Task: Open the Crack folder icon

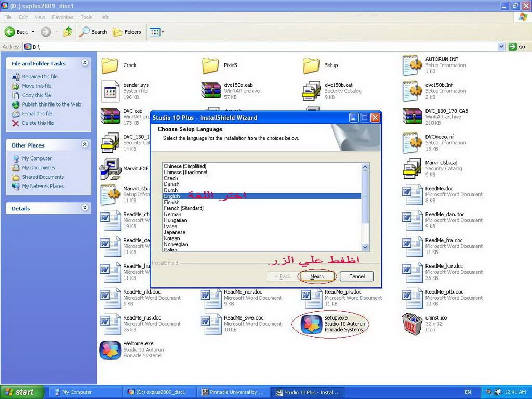Action: tap(110, 65)
